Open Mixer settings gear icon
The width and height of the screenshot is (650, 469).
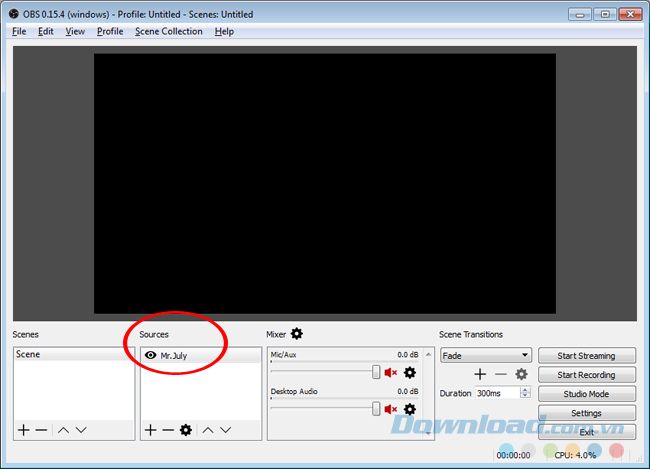point(297,334)
